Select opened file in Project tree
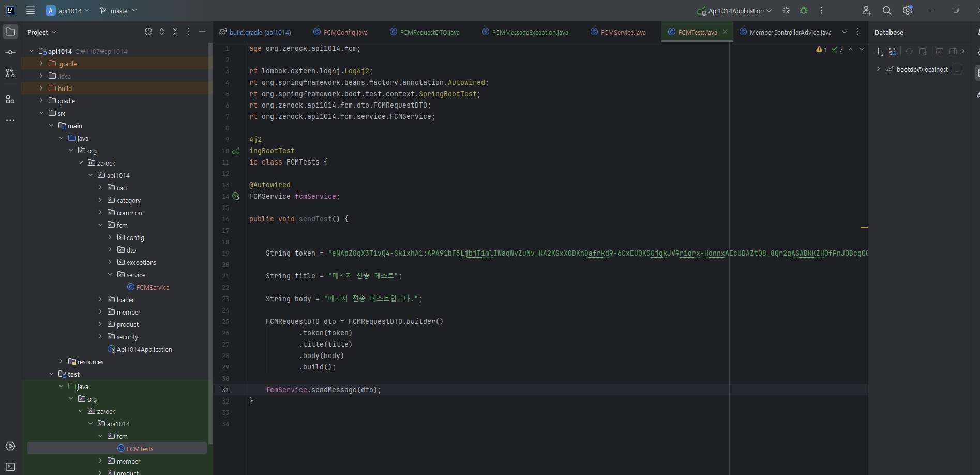980x475 pixels. [148, 32]
